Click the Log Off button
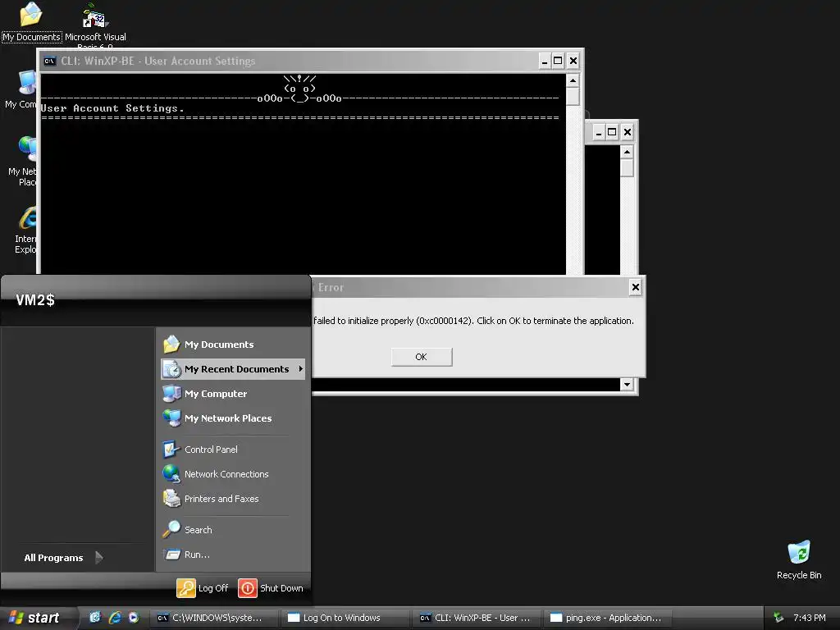Viewport: 840px width, 630px height. pyautogui.click(x=203, y=587)
